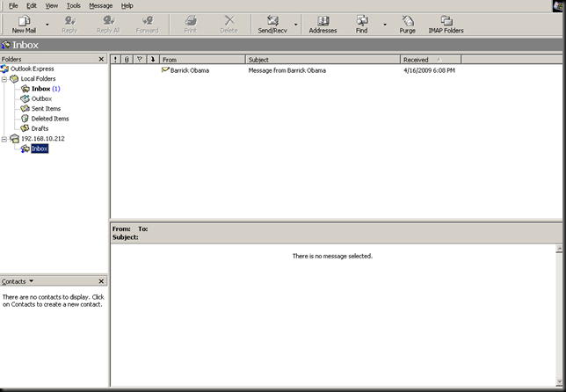Open the Edit menu

coord(32,6)
